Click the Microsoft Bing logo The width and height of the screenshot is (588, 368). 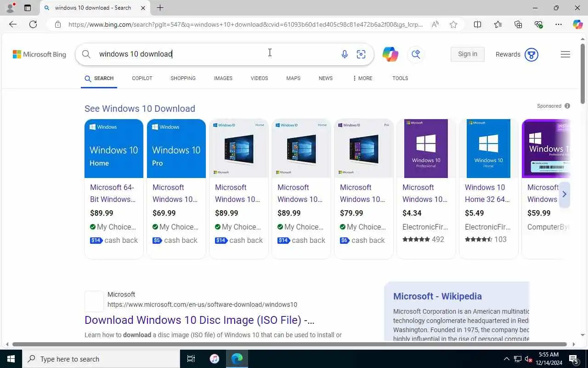tap(40, 54)
